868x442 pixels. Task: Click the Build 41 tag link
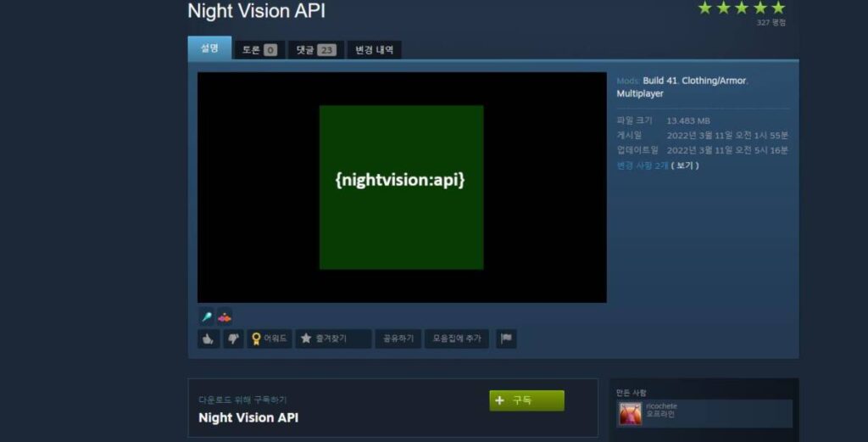[659, 81]
